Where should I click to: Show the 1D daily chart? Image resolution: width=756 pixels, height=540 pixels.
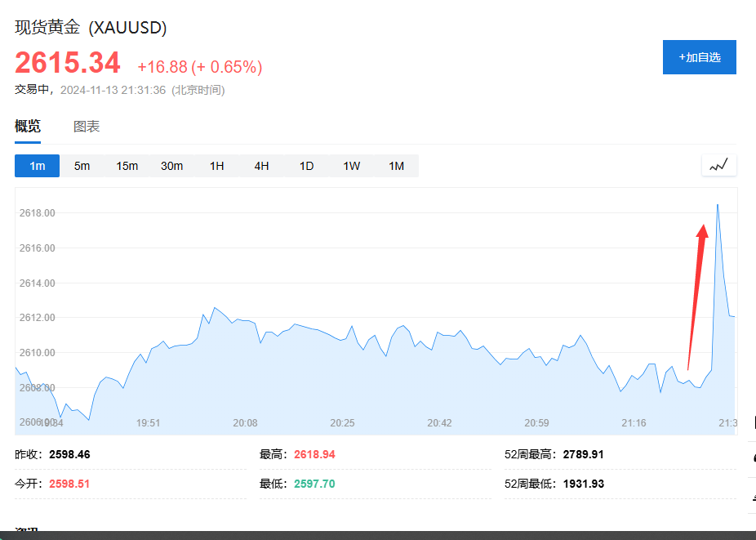(x=306, y=166)
